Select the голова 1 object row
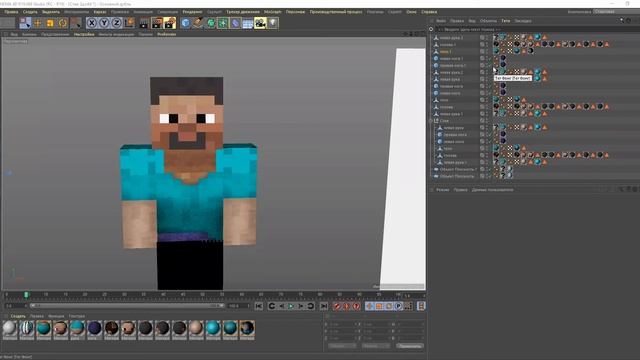640x360 pixels. (448, 44)
